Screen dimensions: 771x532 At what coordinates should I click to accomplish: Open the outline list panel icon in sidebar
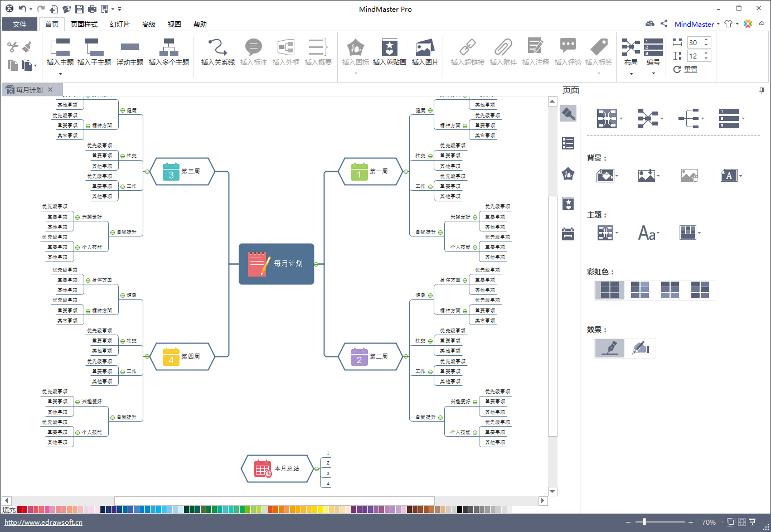click(568, 143)
